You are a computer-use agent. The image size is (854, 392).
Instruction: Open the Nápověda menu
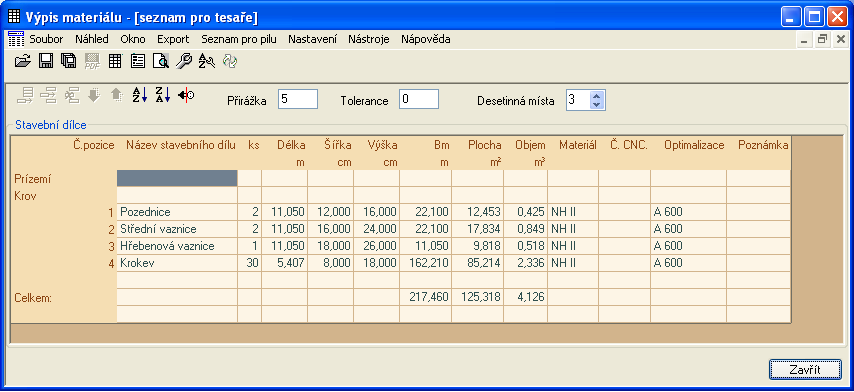425,39
